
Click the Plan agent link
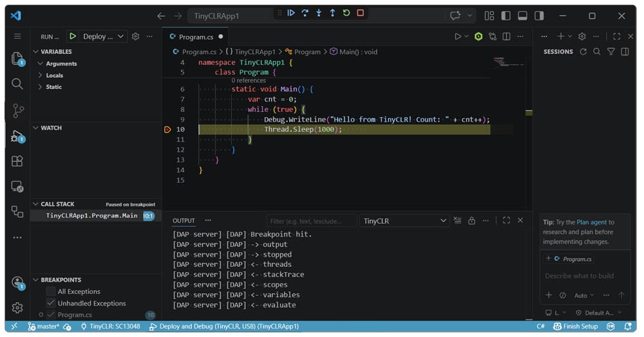click(591, 222)
